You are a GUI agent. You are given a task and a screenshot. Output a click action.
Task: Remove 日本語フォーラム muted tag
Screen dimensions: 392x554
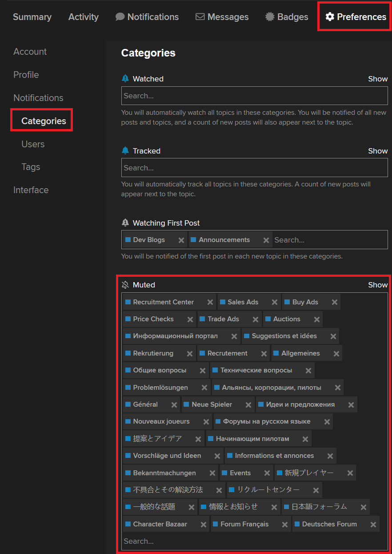pos(364,507)
